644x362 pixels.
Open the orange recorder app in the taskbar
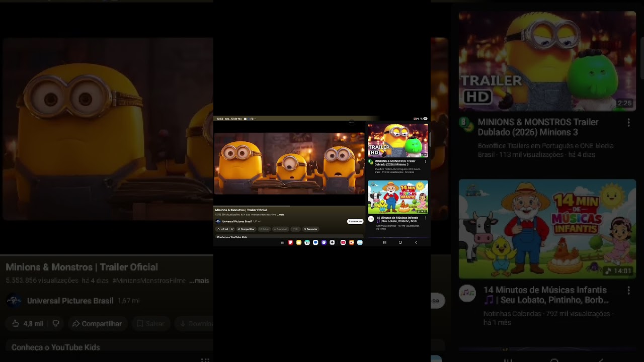tap(352, 242)
